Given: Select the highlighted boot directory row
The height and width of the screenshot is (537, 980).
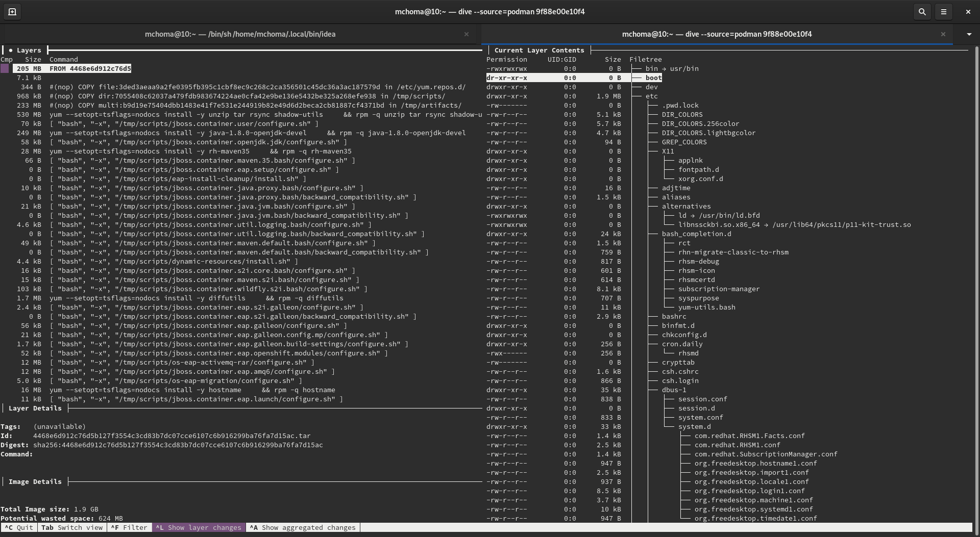Looking at the screenshot, I should click(653, 78).
